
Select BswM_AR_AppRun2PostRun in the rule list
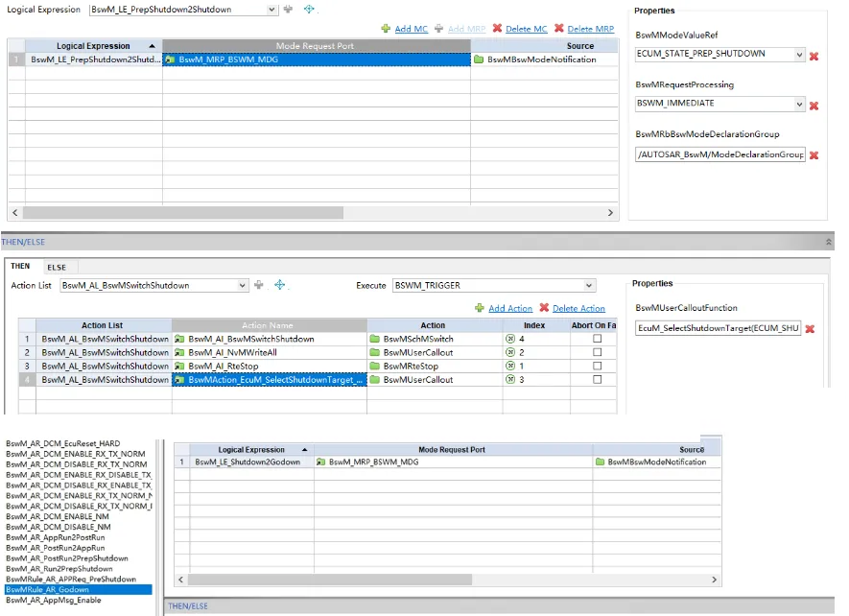coord(56,537)
